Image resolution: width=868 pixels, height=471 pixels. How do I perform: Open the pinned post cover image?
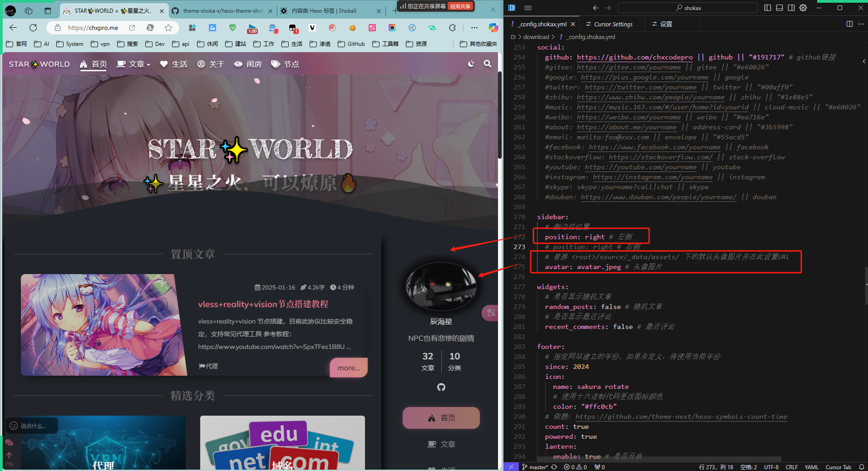point(104,325)
